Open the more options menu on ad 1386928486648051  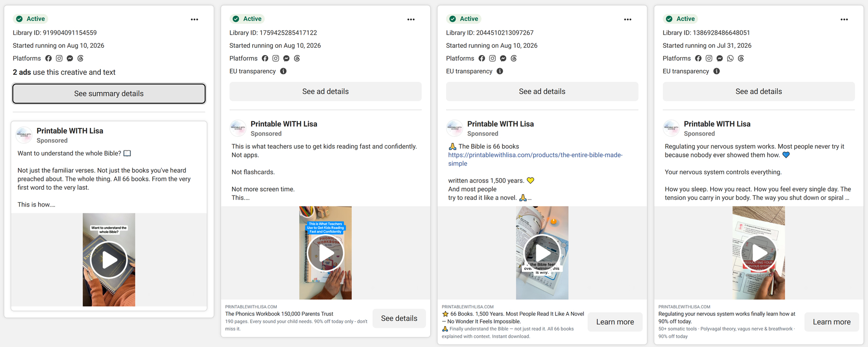(844, 19)
